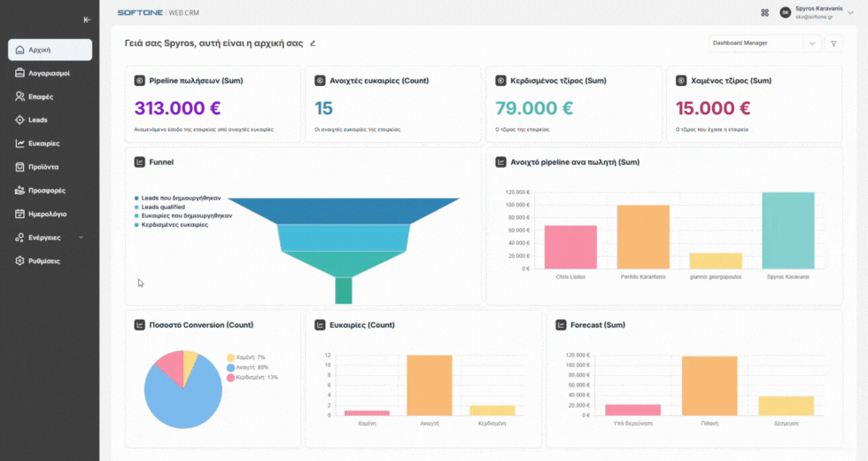Toggle 'Κερδισμένες ευκαιρίες' funnel legend item
This screenshot has height=461, width=868.
click(174, 225)
